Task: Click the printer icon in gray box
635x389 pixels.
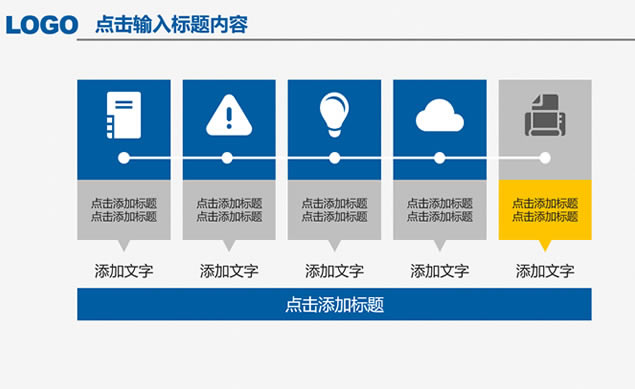Action: [x=545, y=115]
